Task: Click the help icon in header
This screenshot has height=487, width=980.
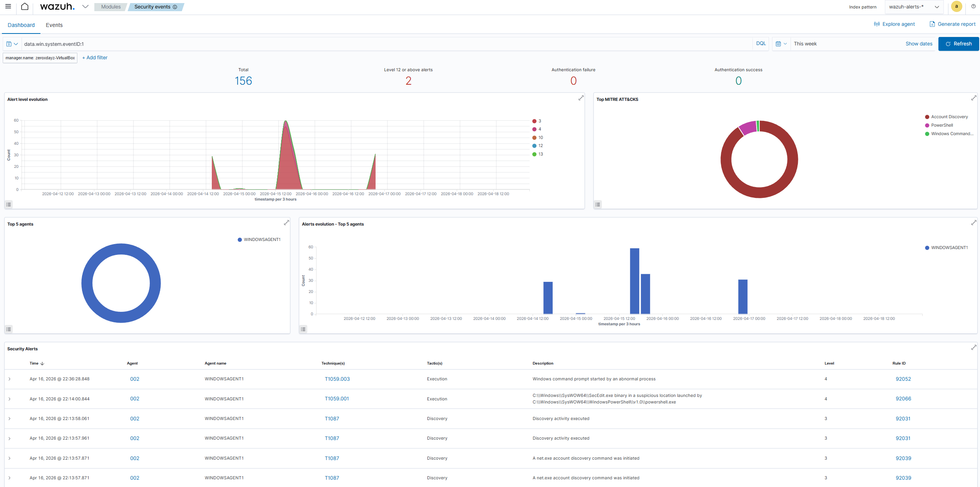Action: (x=973, y=7)
